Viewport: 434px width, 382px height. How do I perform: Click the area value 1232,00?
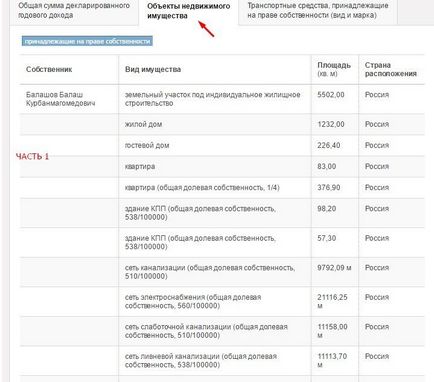click(x=331, y=124)
